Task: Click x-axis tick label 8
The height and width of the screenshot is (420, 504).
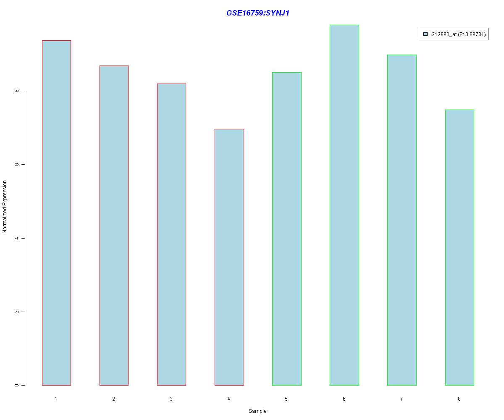Action: click(459, 399)
